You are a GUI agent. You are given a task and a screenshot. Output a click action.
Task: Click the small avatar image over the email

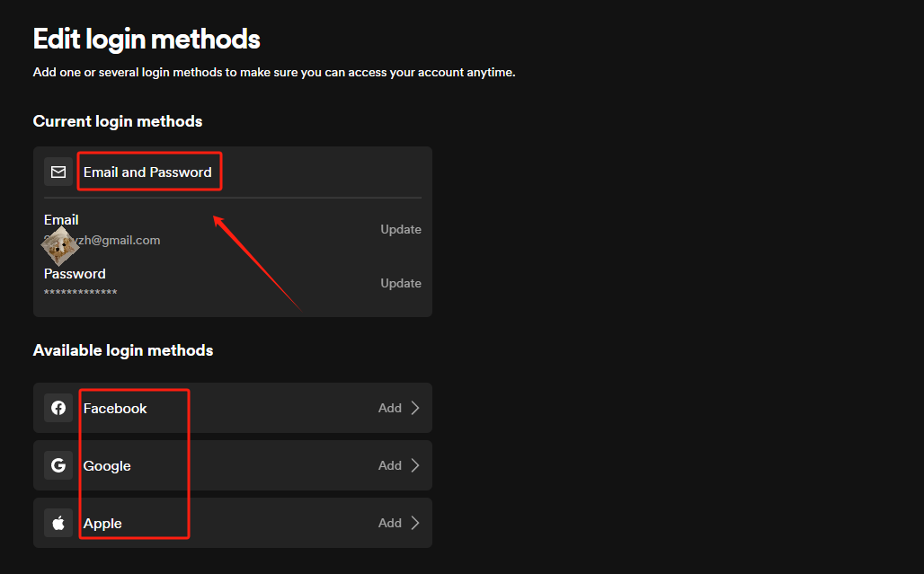tap(59, 246)
